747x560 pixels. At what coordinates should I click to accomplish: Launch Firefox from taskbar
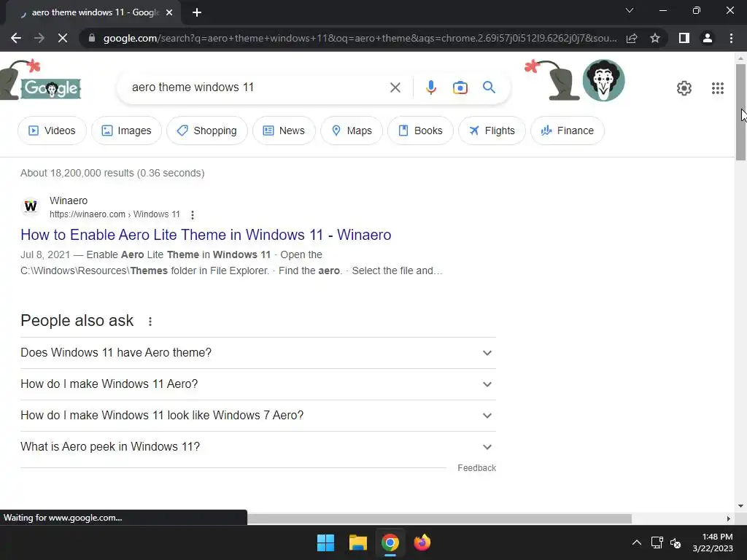[422, 542]
